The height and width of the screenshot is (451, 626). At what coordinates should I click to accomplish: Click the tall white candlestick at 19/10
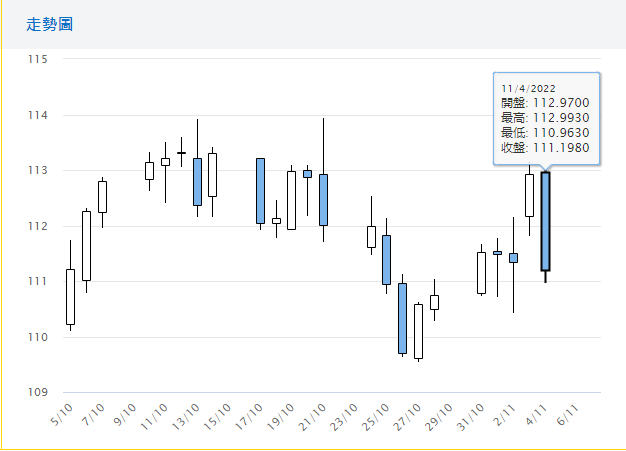click(291, 200)
